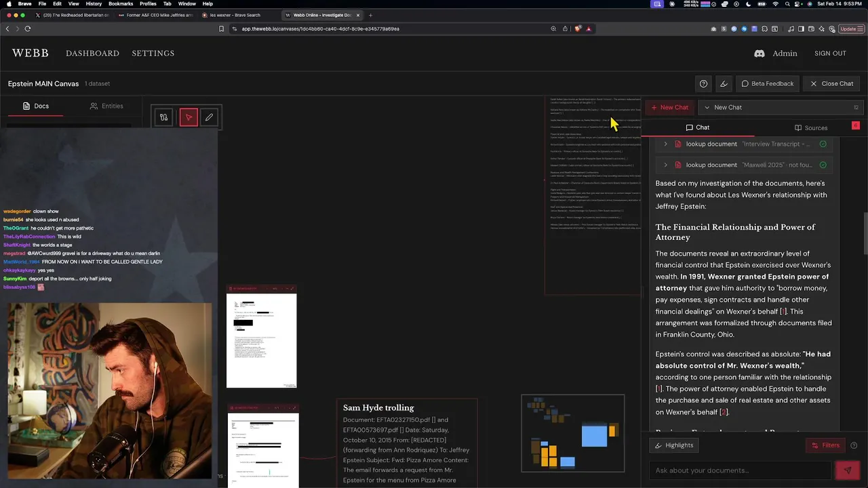The width and height of the screenshot is (868, 488).
Task: Open Discord icon next to Admin
Action: tap(759, 54)
